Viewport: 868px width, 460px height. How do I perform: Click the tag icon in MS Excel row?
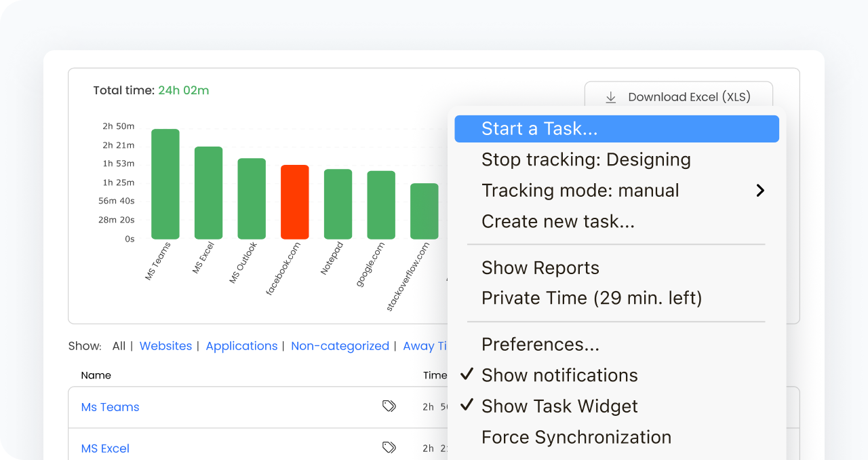[x=389, y=448]
